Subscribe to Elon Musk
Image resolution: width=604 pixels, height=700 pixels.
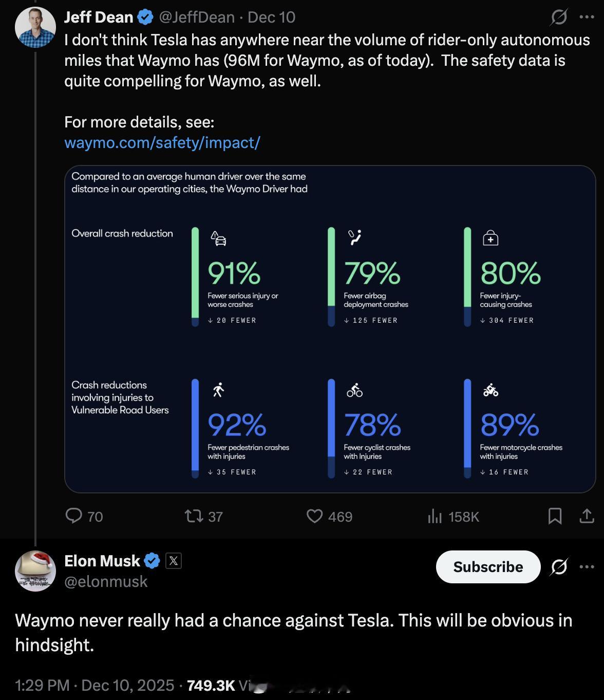(x=488, y=567)
